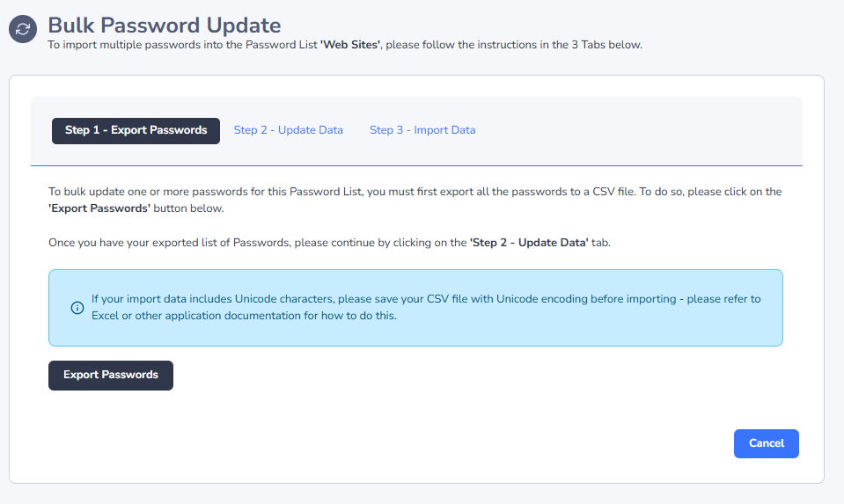Click the blue Cancel button
Image resolution: width=844 pixels, height=504 pixels.
[x=766, y=443]
